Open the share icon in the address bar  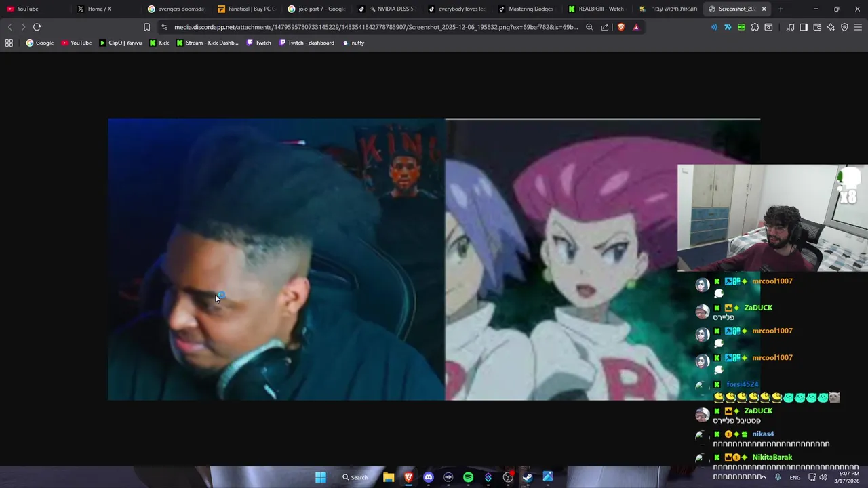click(605, 27)
